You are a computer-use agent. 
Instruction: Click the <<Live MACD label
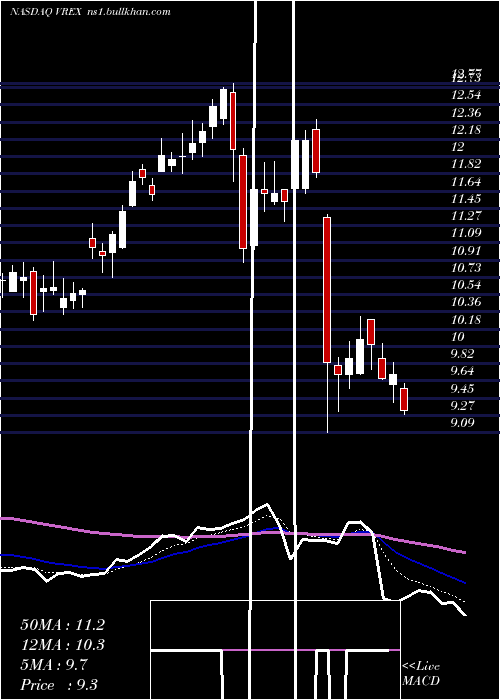point(421,674)
